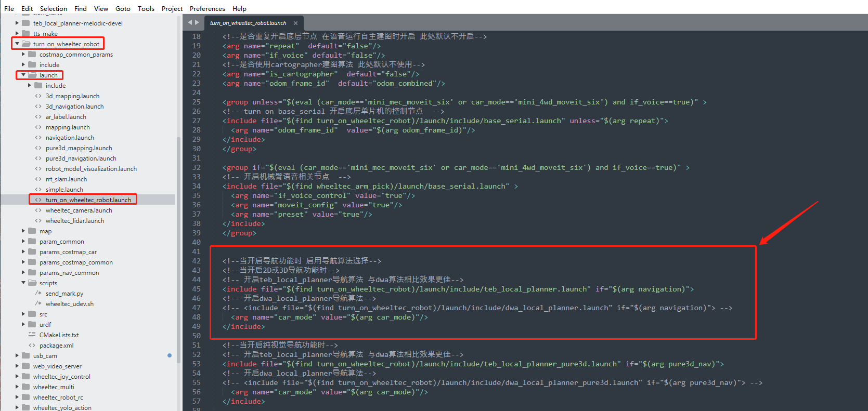Click the tts_make folder icon
This screenshot has height=411, width=868.
pos(26,34)
